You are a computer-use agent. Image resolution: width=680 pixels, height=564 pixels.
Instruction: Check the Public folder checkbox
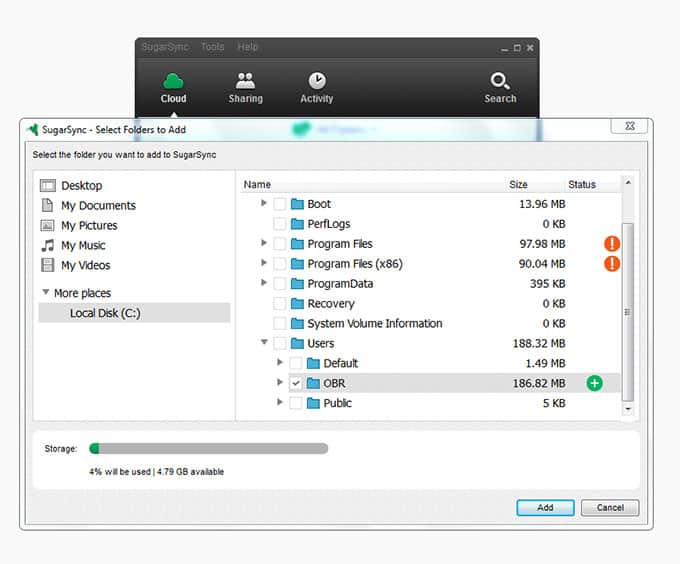pyautogui.click(x=296, y=403)
